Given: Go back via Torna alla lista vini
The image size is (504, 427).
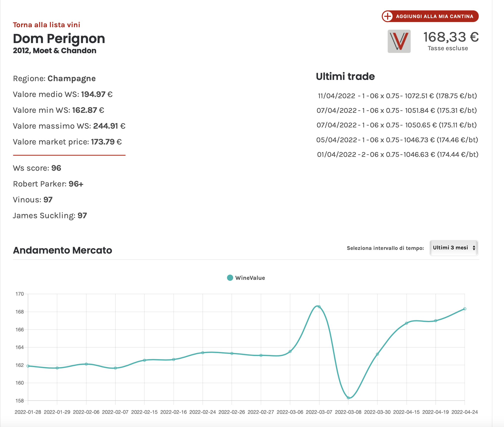Looking at the screenshot, I should 47,25.
